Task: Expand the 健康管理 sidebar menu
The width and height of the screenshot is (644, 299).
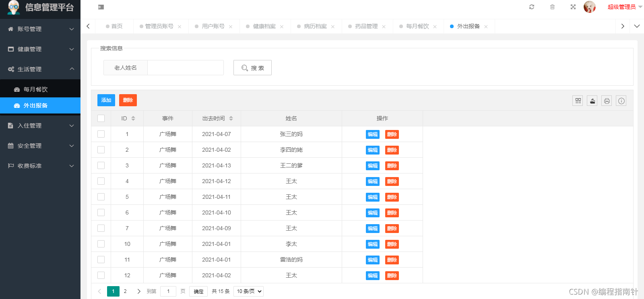Action: click(40, 49)
